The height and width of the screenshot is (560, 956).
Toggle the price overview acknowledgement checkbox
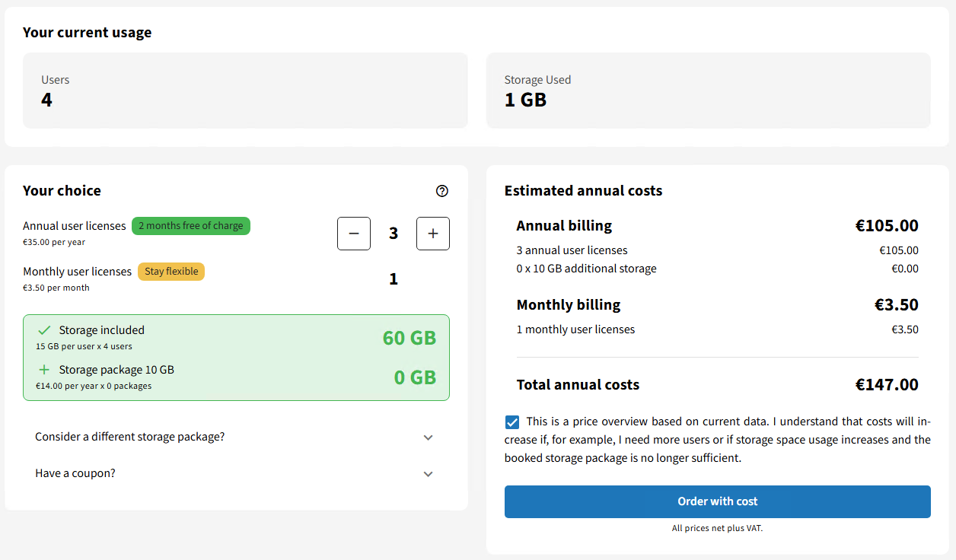point(512,422)
